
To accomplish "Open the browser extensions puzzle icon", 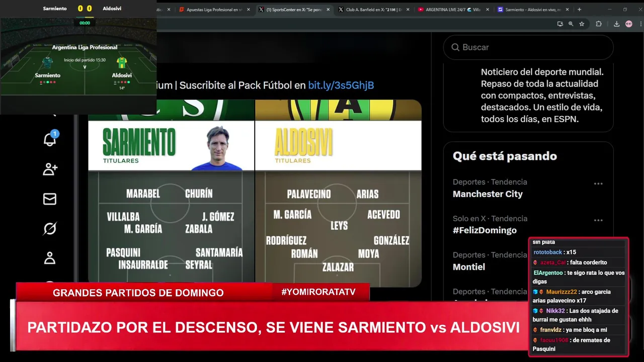I will pyautogui.click(x=599, y=24).
